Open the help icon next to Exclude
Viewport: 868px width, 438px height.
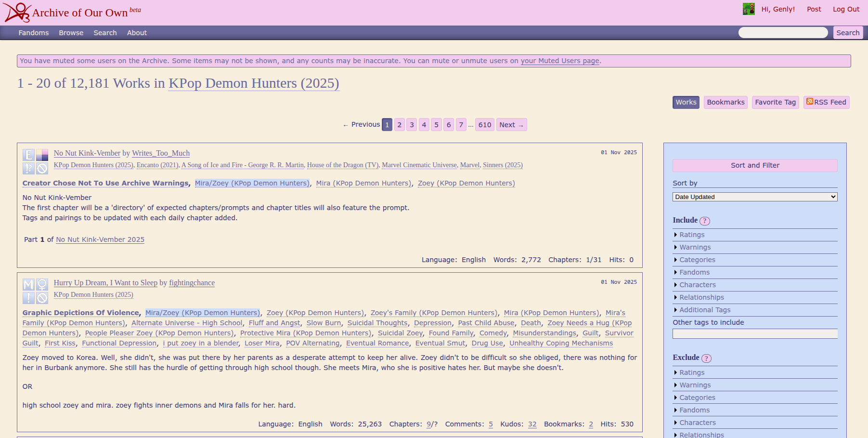pos(706,358)
